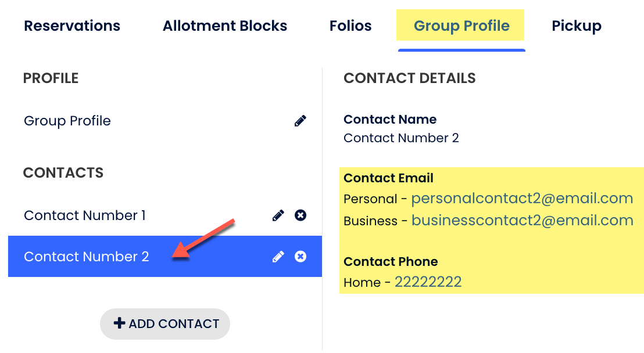Switch to the Allotment Blocks tab
Screen dimensions: 644x353
pyautogui.click(x=225, y=26)
